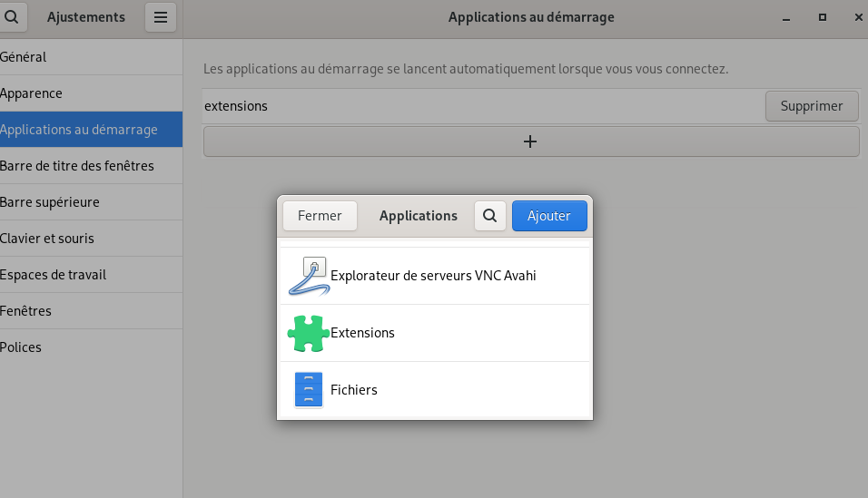Maximize the Ajustements window
The height and width of the screenshot is (498, 868).
(823, 17)
